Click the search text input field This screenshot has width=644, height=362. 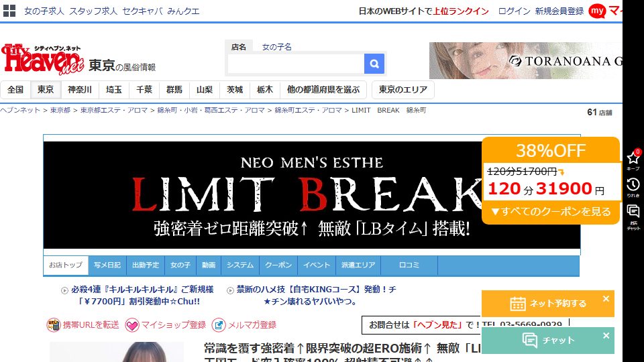coord(296,64)
